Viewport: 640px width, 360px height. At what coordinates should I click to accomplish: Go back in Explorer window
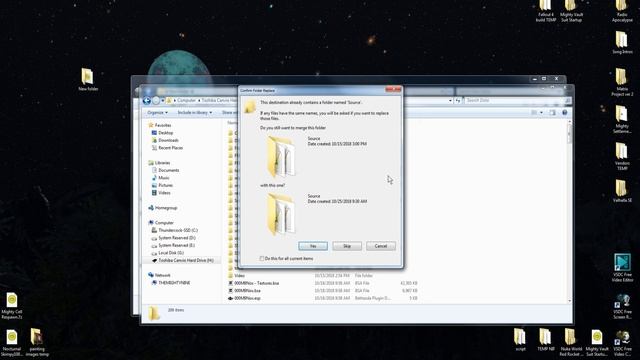147,100
